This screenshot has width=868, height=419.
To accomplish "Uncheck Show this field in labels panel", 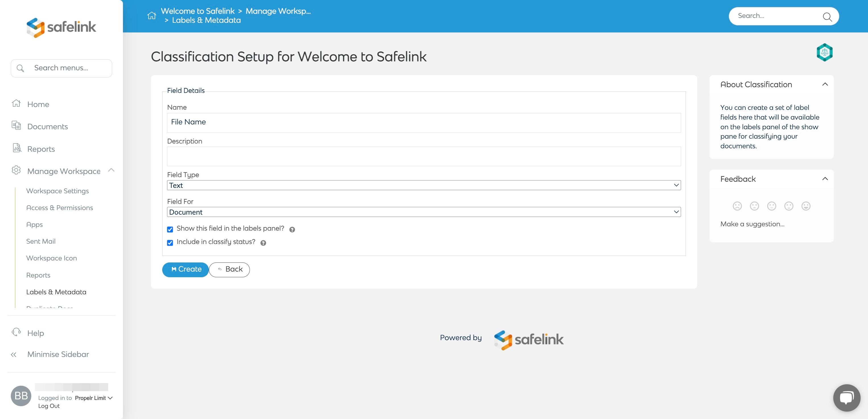I will tap(170, 229).
